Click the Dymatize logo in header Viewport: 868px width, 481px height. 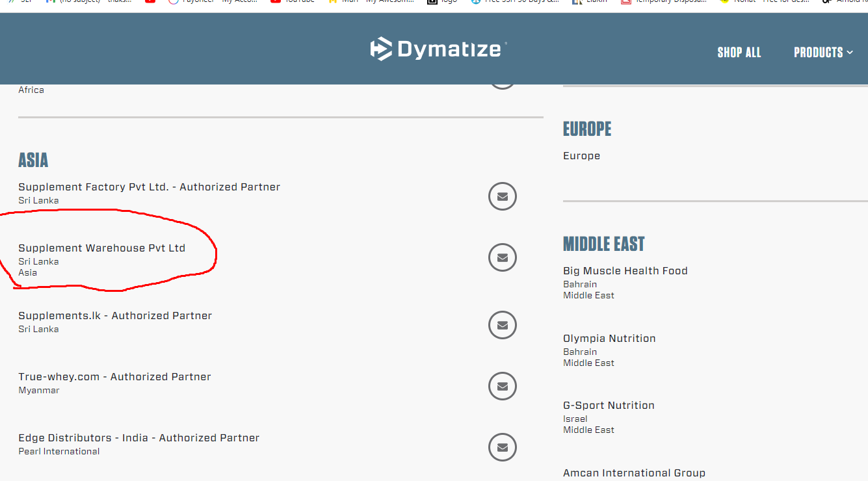pyautogui.click(x=438, y=49)
